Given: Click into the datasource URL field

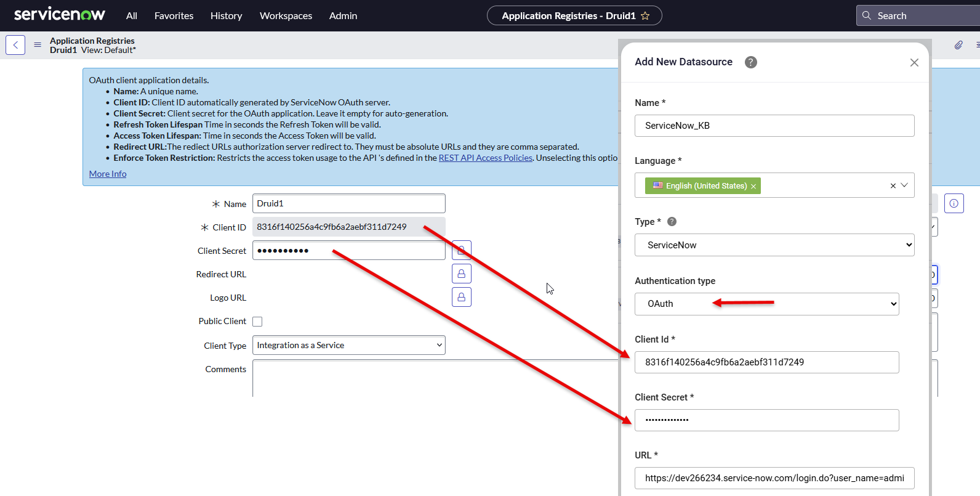Looking at the screenshot, I should pos(774,478).
